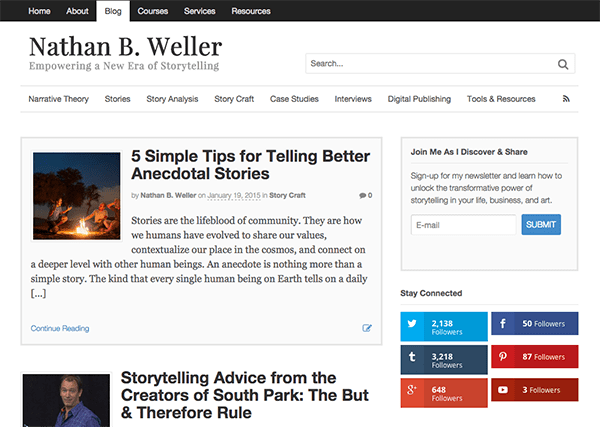Open the Google Plus followers box
Image resolution: width=600 pixels, height=427 pixels.
tap(444, 391)
